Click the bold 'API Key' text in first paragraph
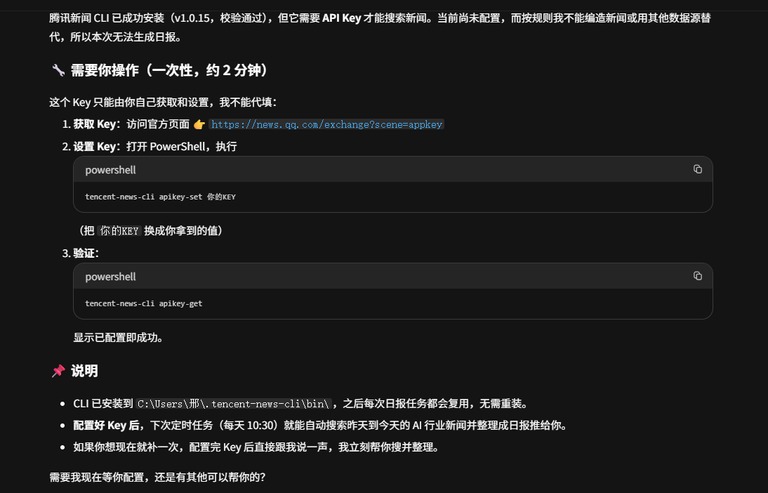 (x=341, y=18)
